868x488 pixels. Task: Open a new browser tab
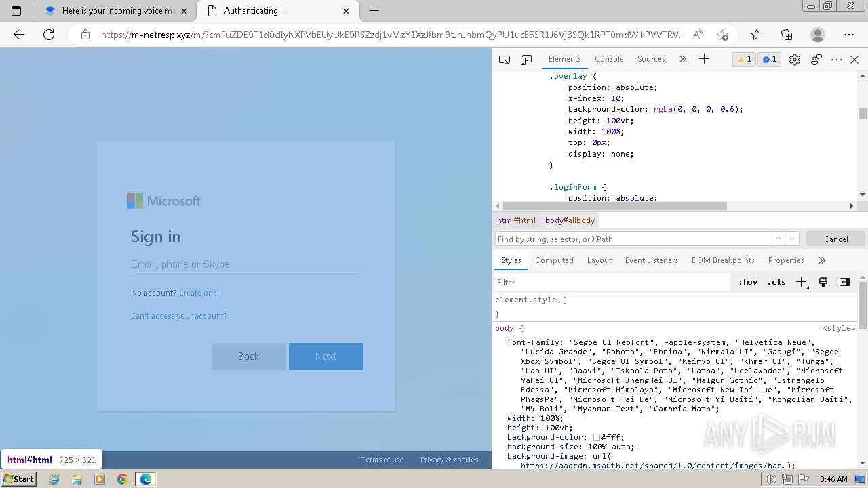click(374, 11)
